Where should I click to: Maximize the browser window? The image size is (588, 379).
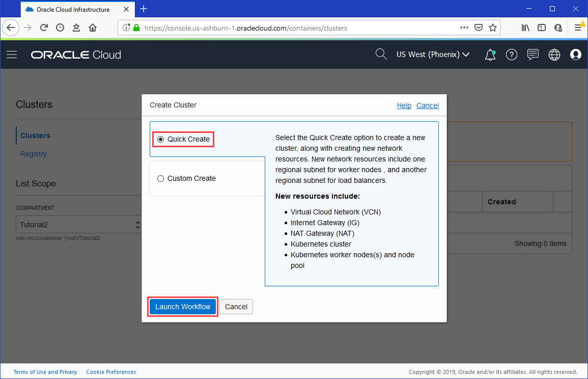pos(552,9)
